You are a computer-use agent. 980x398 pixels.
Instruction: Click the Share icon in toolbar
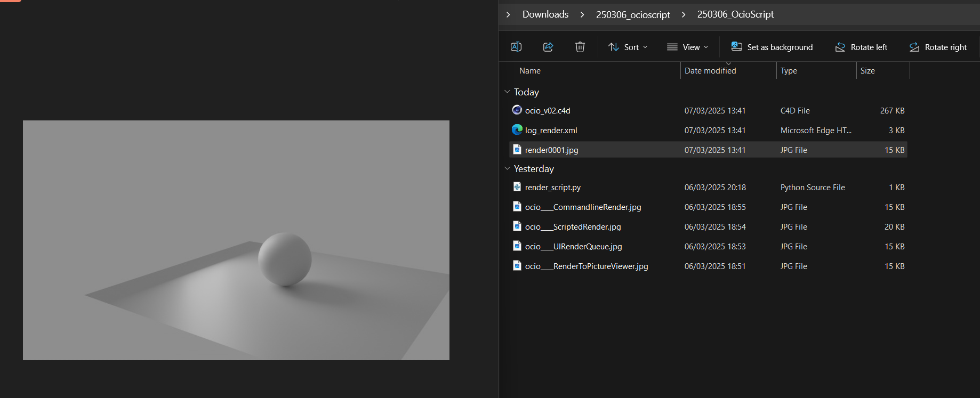pyautogui.click(x=548, y=47)
